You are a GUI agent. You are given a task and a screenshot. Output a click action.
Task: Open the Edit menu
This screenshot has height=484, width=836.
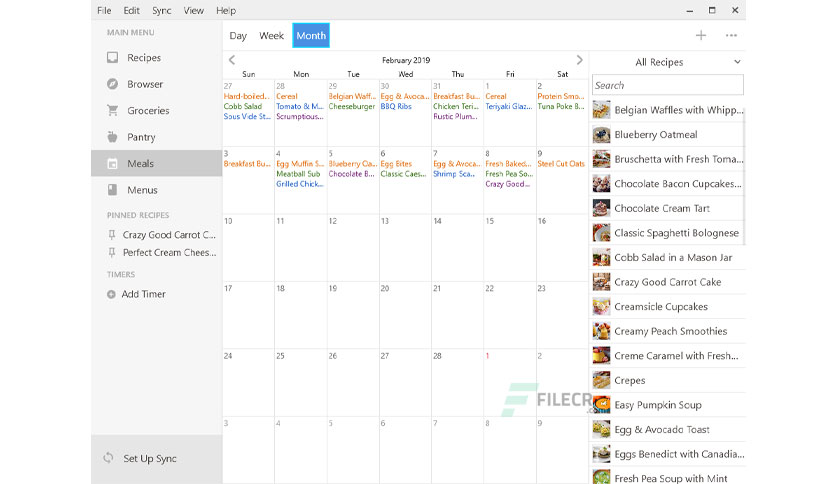131,10
